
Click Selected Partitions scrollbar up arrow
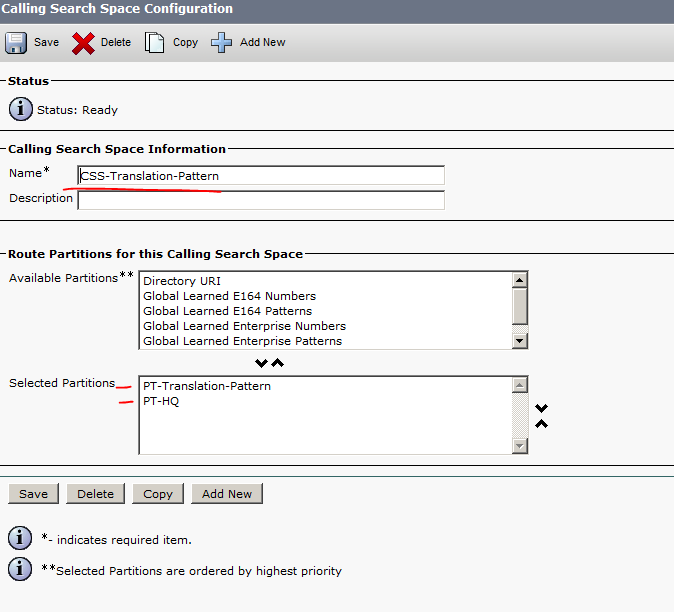(x=520, y=385)
